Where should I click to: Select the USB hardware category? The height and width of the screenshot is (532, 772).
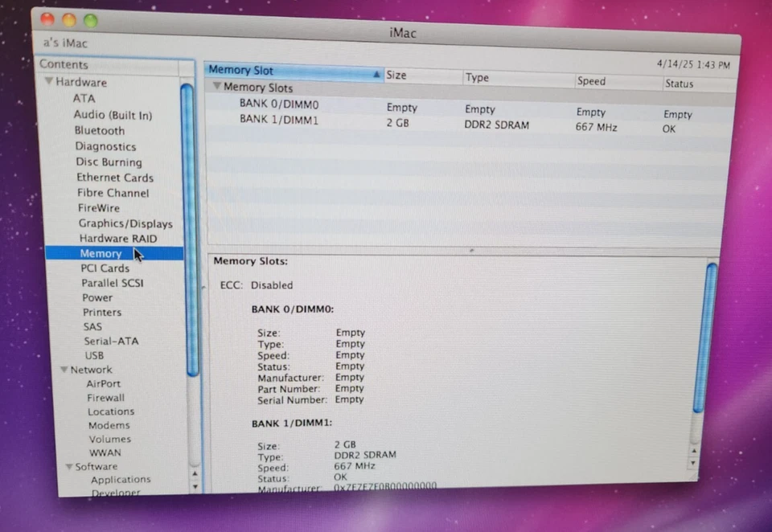click(x=94, y=355)
